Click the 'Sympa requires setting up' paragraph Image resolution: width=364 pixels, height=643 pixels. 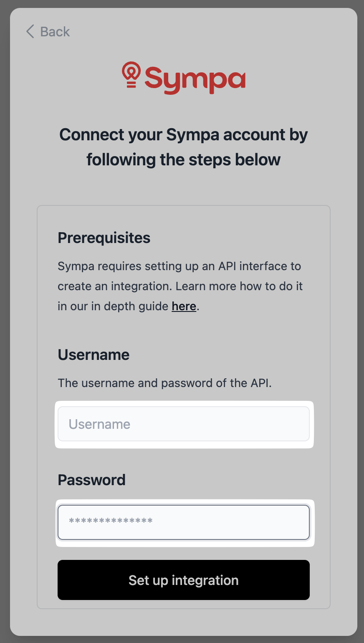[x=179, y=266]
